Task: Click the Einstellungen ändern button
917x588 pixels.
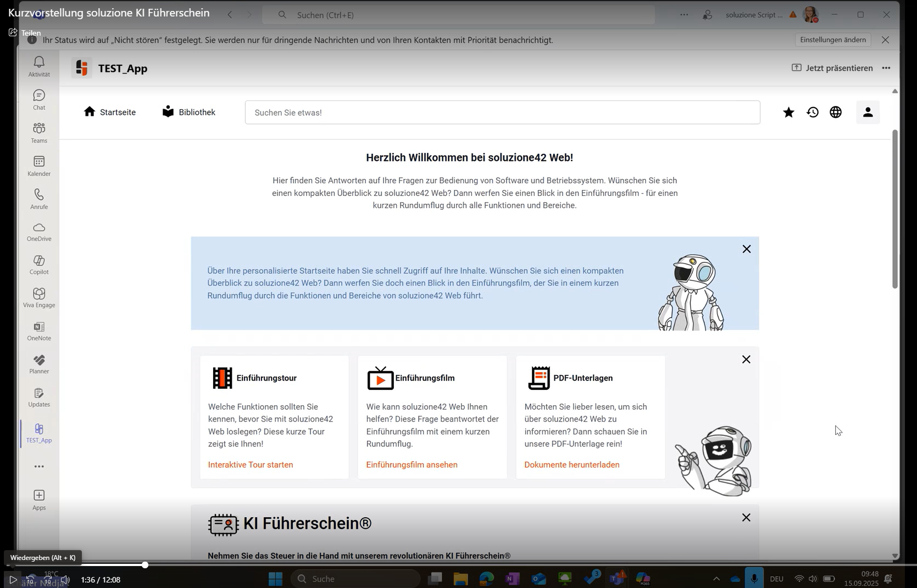Action: [x=833, y=40]
